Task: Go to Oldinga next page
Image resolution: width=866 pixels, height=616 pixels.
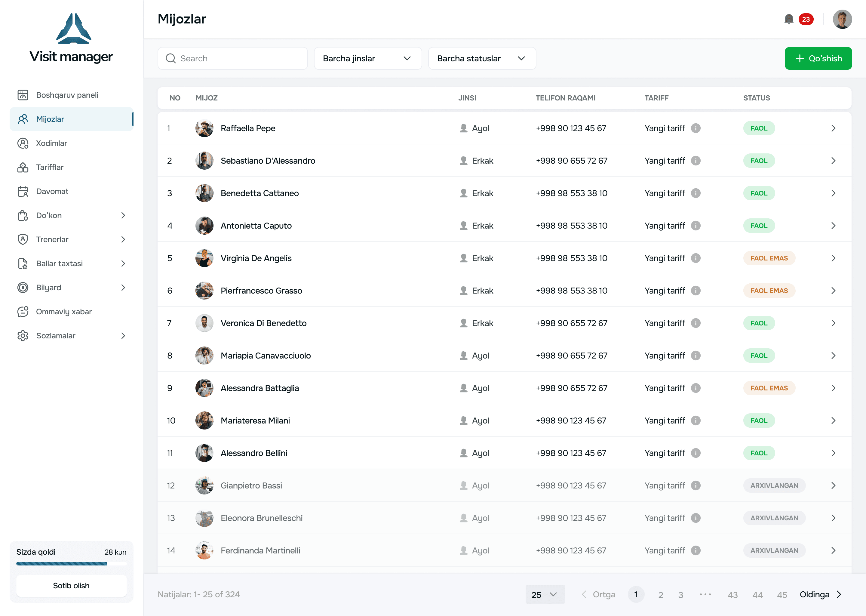Action: 821,594
